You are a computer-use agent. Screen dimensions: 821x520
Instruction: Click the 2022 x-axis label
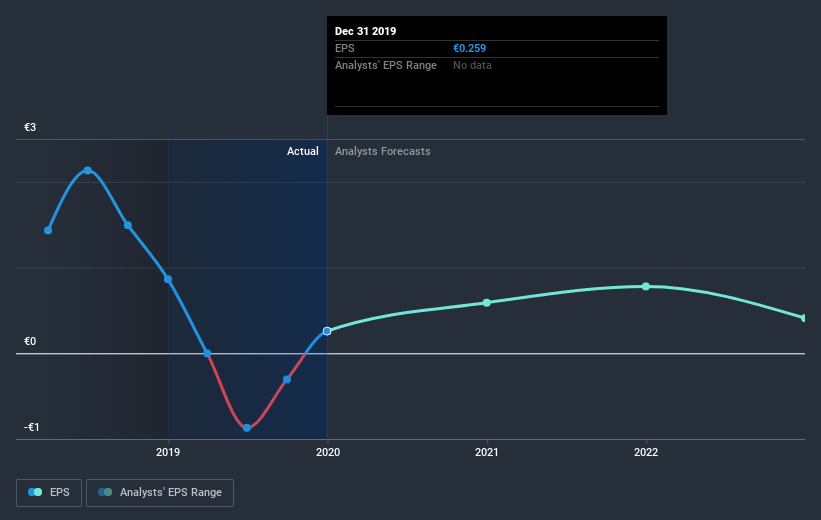[x=646, y=452]
